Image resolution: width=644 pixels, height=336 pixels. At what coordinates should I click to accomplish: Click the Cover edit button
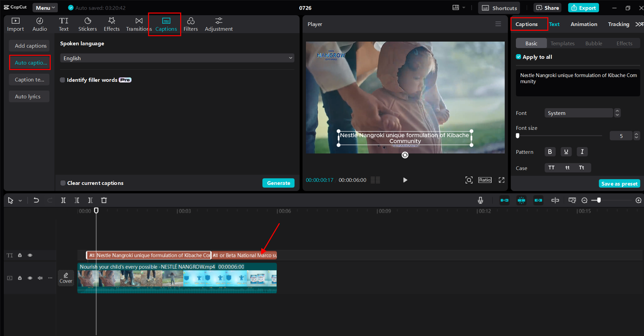66,278
